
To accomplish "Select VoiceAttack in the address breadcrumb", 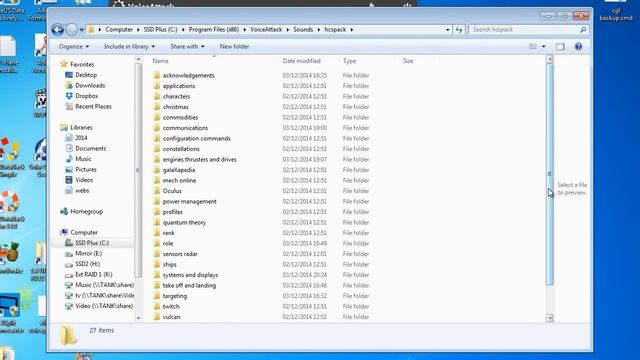I will [266, 30].
